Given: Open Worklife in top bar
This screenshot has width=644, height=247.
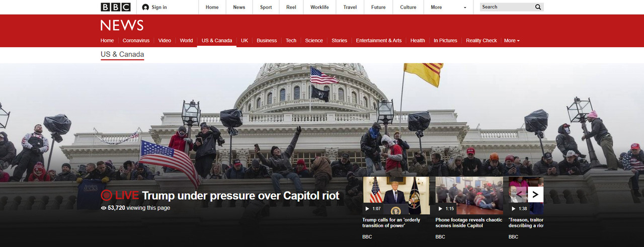Looking at the screenshot, I should [319, 7].
